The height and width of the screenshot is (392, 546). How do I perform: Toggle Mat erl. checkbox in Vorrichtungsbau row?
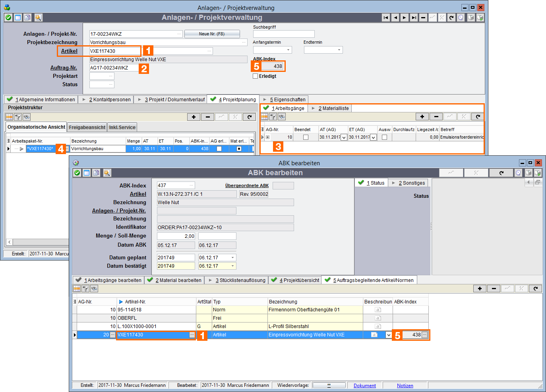click(239, 149)
